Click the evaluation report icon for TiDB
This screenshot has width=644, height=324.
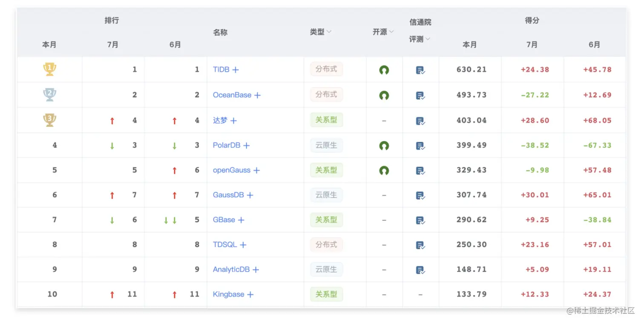420,71
